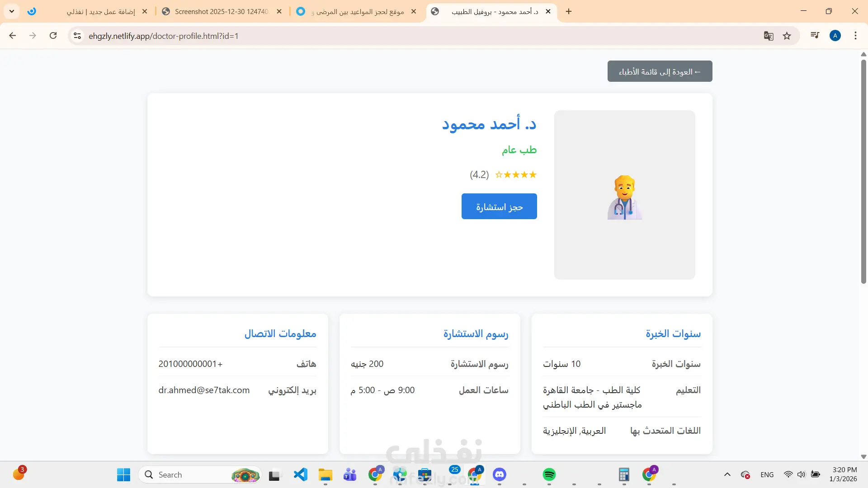Switch to the Screenshot 2025-12-30 tab
This screenshot has height=488, width=868.
click(x=221, y=12)
